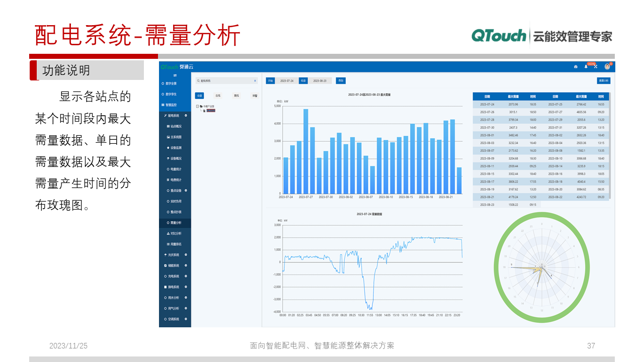The image size is (644, 362).
Task: Clear the 配电系统 search box
Action: pyautogui.click(x=255, y=80)
